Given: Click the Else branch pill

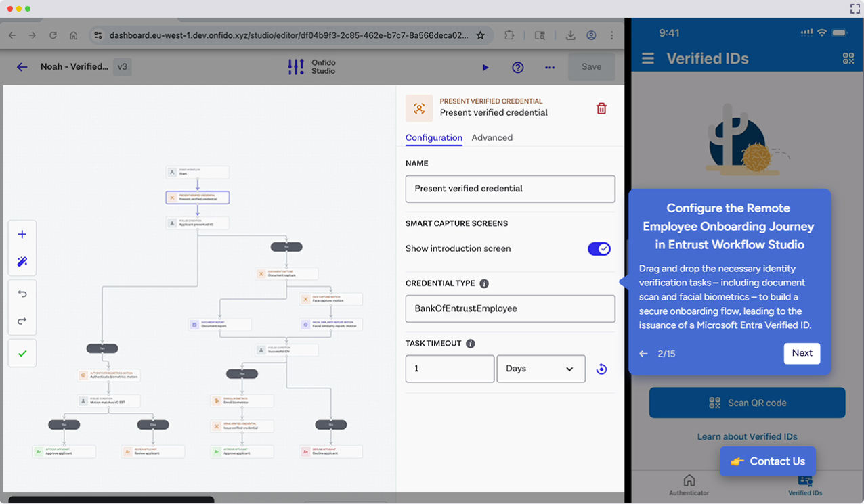Looking at the screenshot, I should [x=153, y=425].
